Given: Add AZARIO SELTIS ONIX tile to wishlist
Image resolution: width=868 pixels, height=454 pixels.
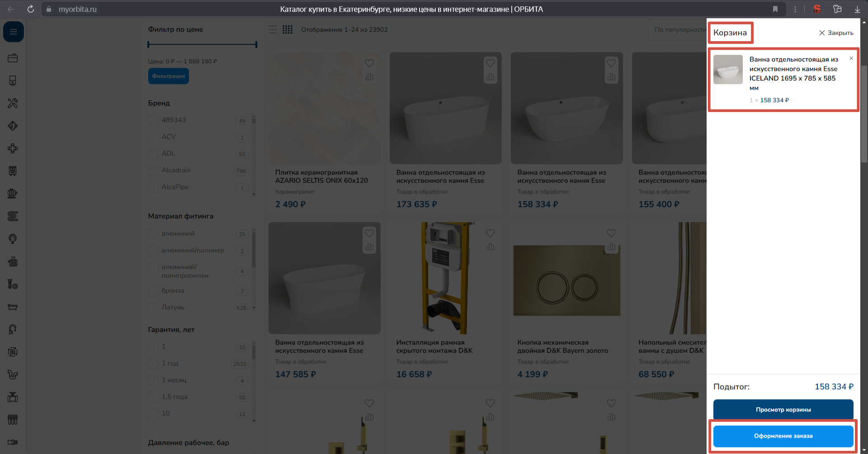Looking at the screenshot, I should point(369,63).
